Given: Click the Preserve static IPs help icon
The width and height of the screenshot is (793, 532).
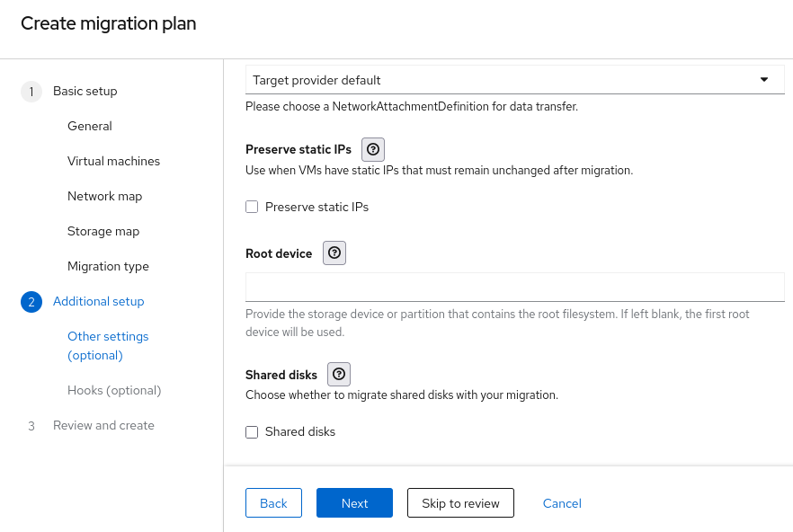Looking at the screenshot, I should tap(373, 150).
